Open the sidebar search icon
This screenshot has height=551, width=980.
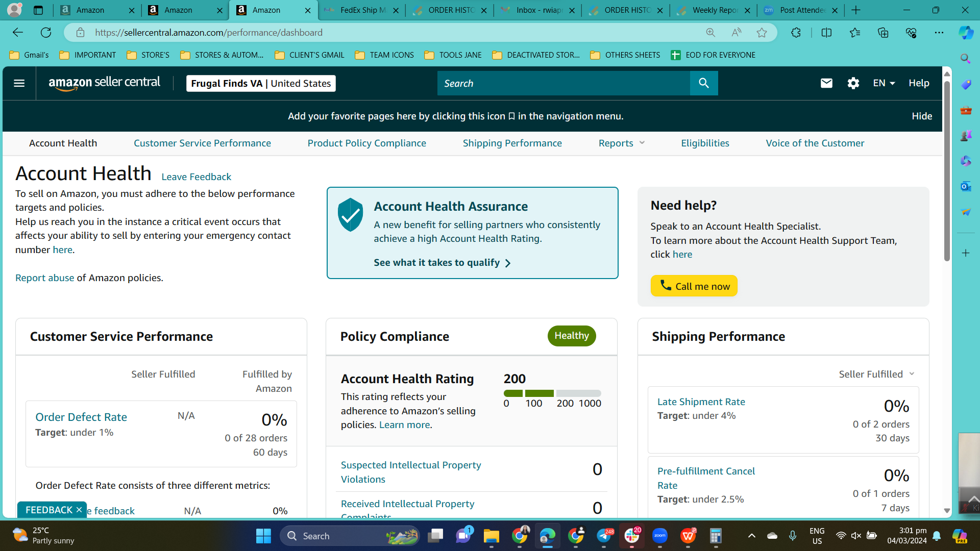coord(965,59)
